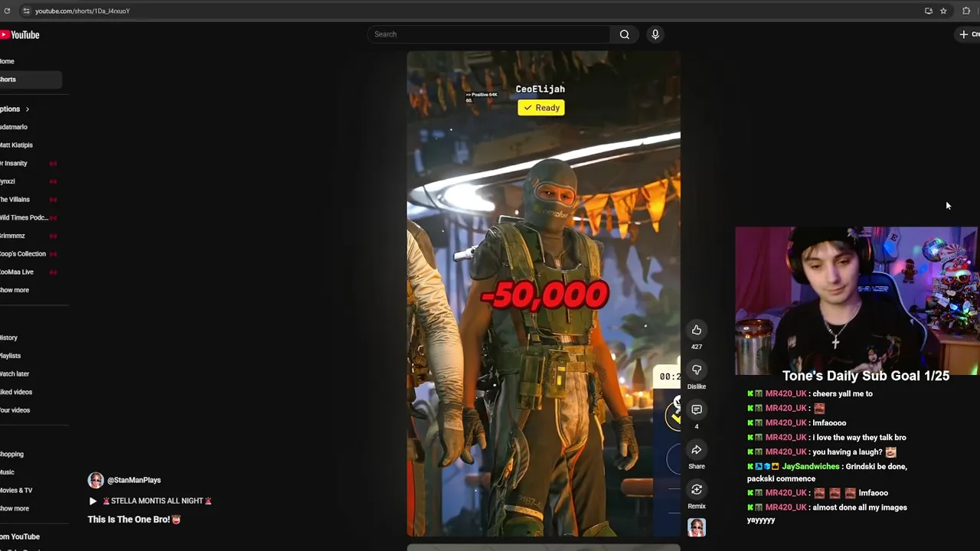Open the Short's comments

[x=697, y=409]
